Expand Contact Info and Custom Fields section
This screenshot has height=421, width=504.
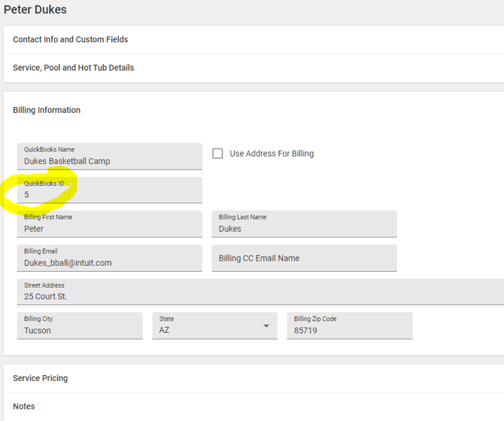point(254,40)
